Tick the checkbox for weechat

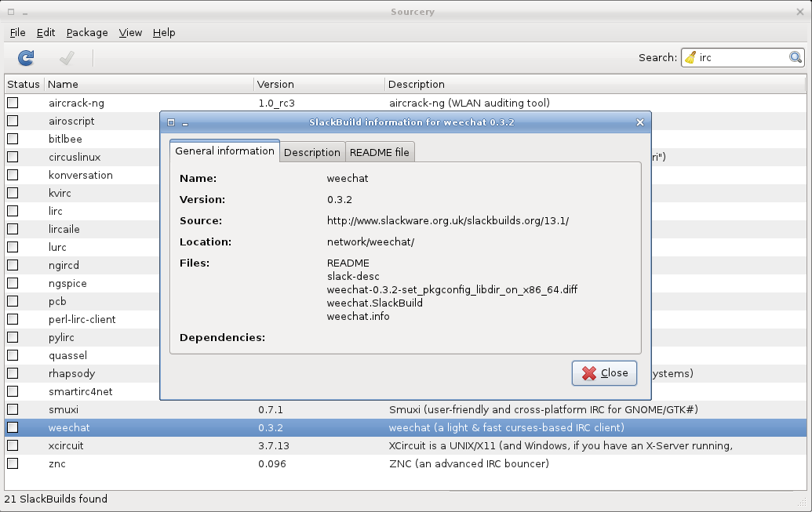coord(13,427)
